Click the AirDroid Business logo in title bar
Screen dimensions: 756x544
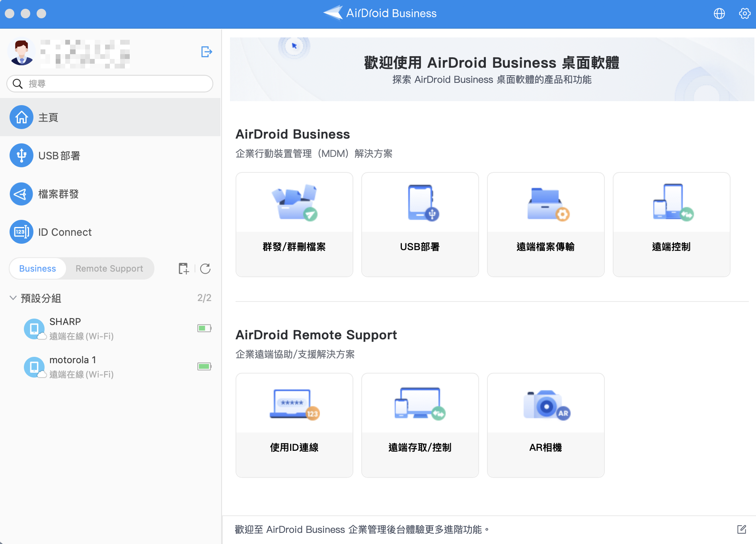click(x=380, y=13)
